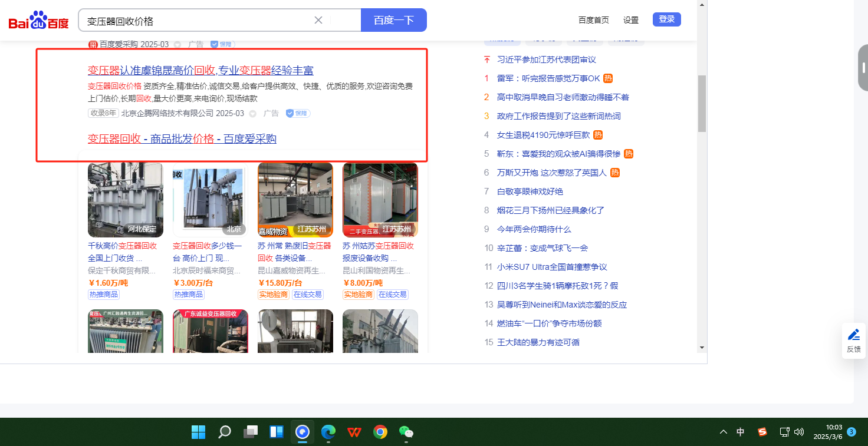Open the 河北保定 transformer thumbnail

pyautogui.click(x=126, y=200)
